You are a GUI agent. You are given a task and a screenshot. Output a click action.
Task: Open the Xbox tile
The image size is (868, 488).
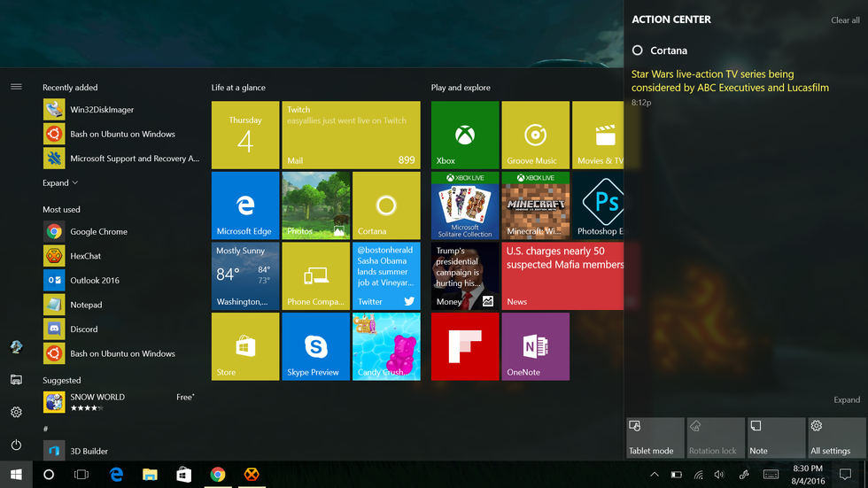pyautogui.click(x=464, y=135)
